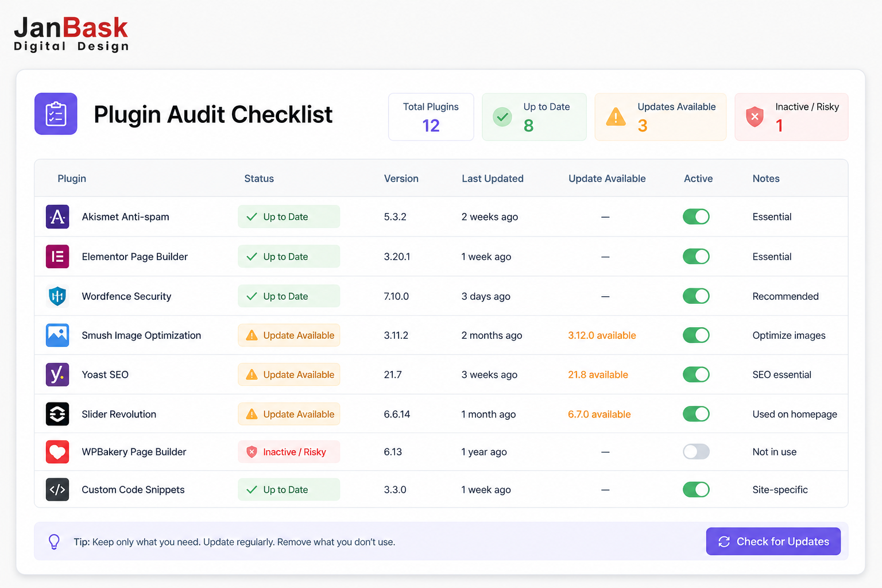The height and width of the screenshot is (588, 882).
Task: Select the Yoast SEO plugin name
Action: coord(105,374)
